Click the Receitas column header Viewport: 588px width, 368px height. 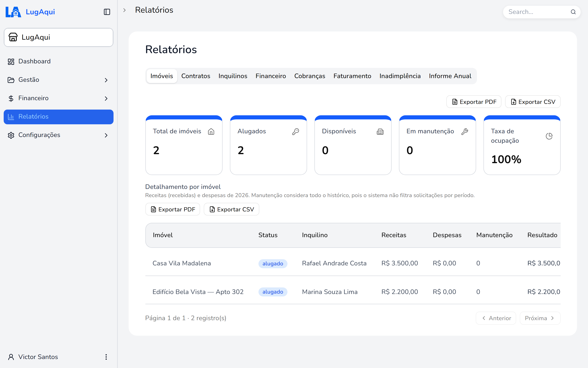tap(394, 235)
